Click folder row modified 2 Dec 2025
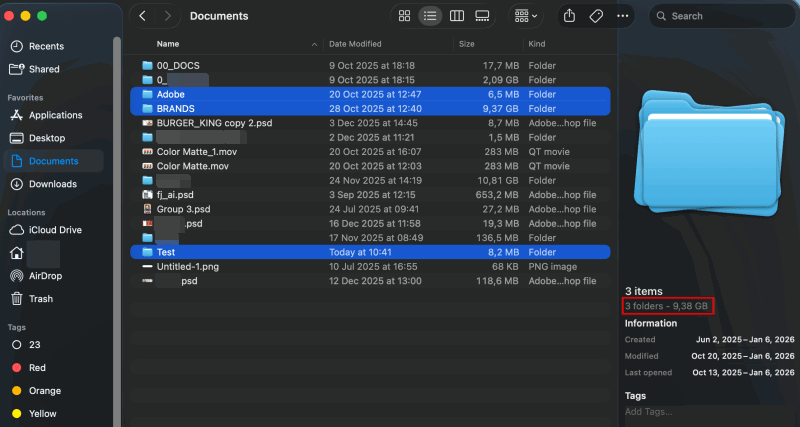Viewport: 800px width, 427px height. [x=370, y=137]
